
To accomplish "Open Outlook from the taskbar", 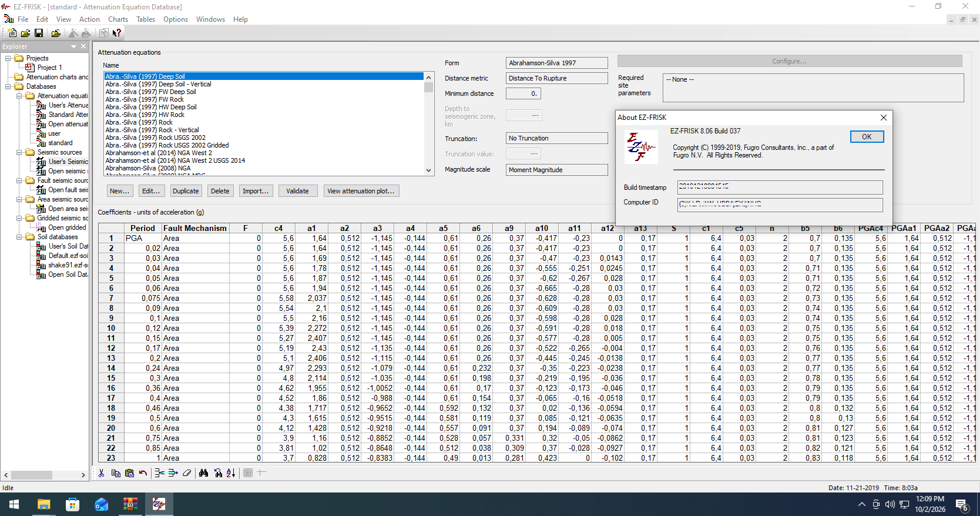I will click(x=101, y=504).
